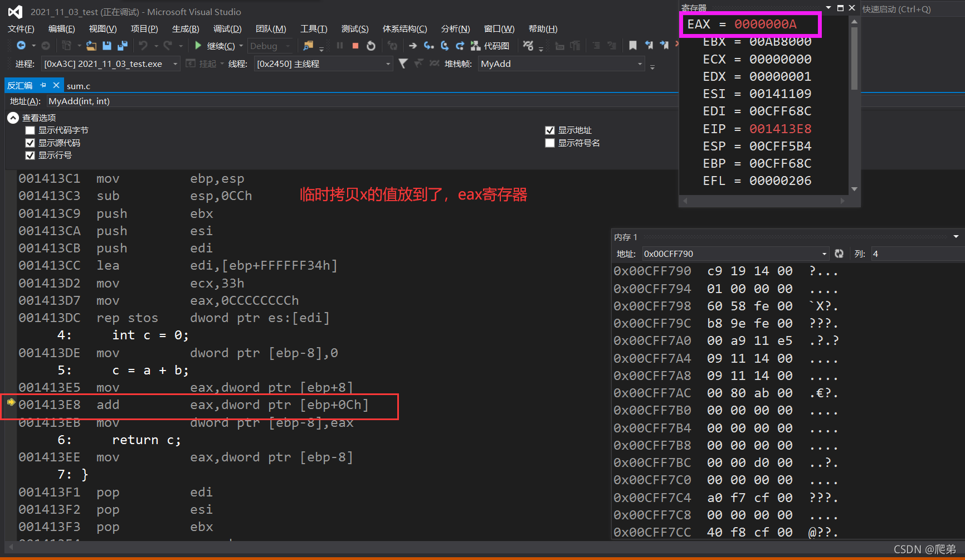965x560 pixels.
Task: Click the 挂起 suspend button
Action: [201, 64]
